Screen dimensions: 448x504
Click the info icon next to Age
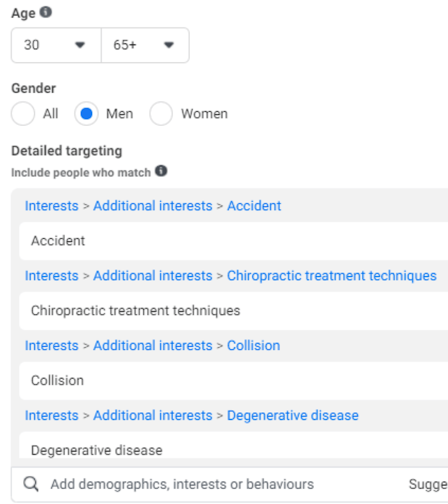point(46,13)
